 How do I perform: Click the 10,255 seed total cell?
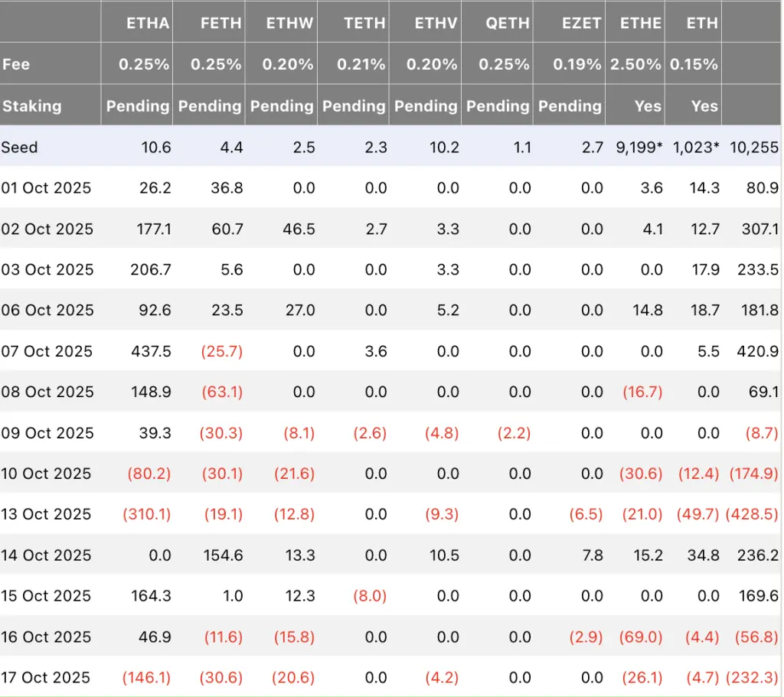[x=754, y=147]
